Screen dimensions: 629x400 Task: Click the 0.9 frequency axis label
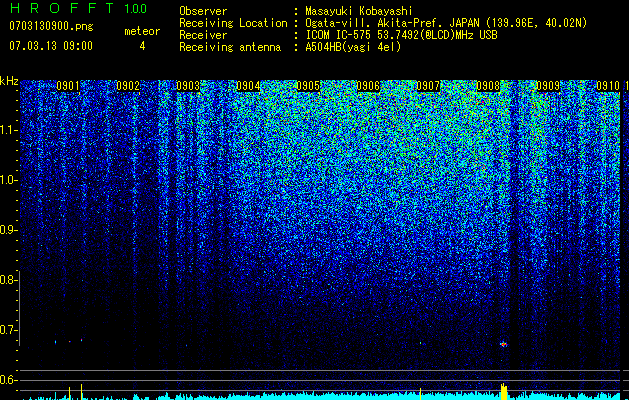8,230
